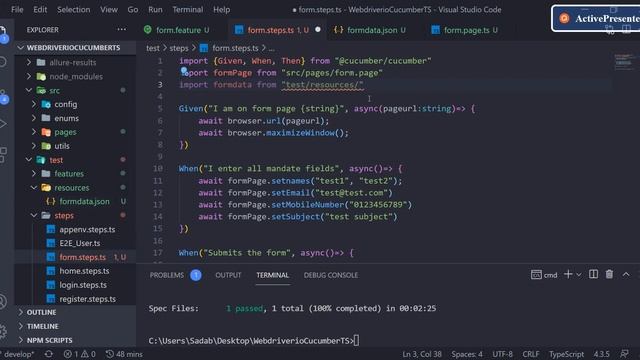Open the File menu
This screenshot has height=360, width=640.
[x=17, y=9]
